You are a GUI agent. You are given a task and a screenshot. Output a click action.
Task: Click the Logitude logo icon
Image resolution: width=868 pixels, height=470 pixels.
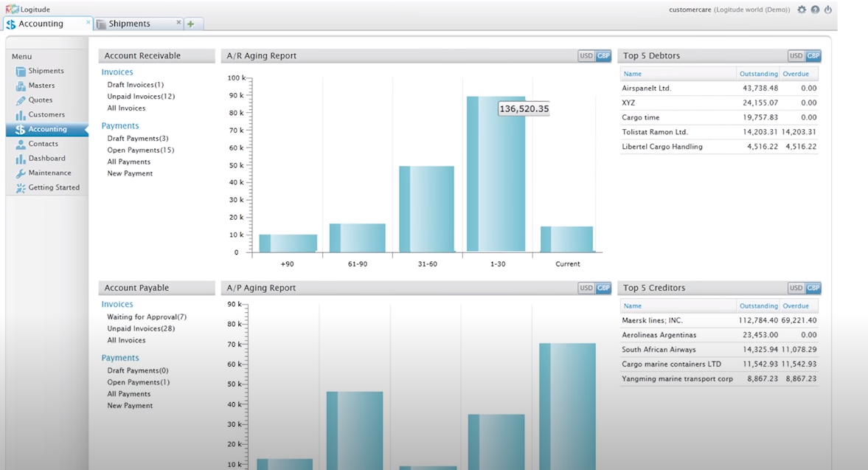(x=13, y=9)
